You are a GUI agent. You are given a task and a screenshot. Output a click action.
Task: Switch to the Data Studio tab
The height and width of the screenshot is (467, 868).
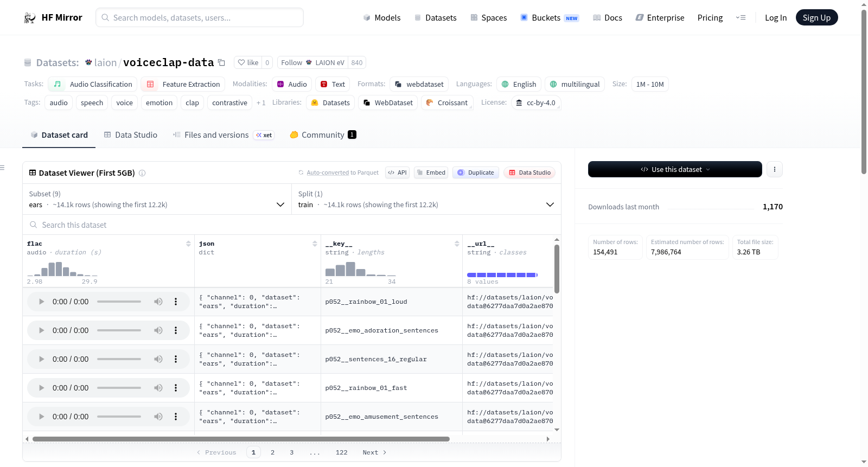pos(131,135)
